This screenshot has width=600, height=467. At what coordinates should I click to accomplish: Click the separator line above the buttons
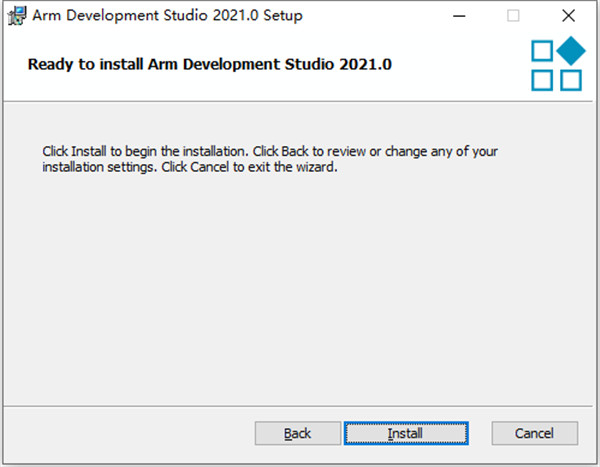point(300,406)
